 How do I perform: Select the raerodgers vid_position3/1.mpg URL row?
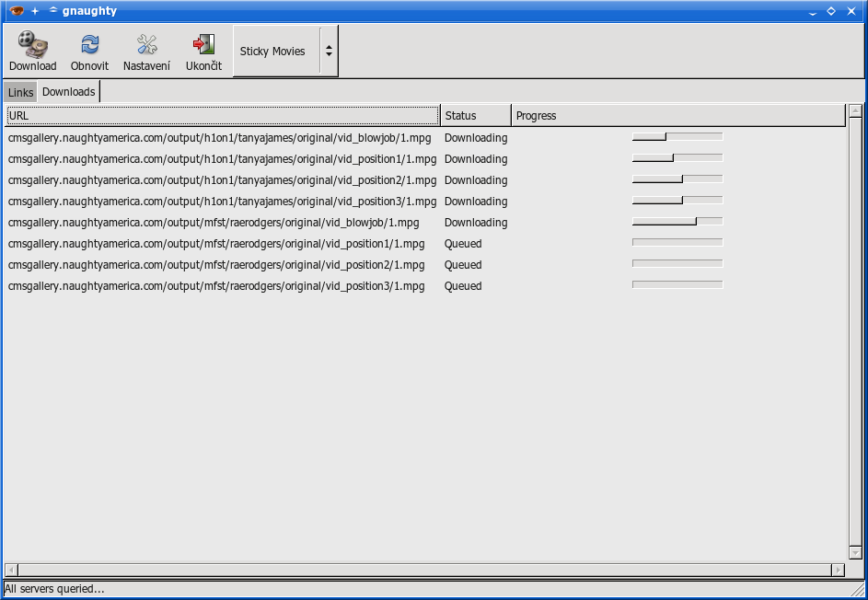tap(216, 286)
